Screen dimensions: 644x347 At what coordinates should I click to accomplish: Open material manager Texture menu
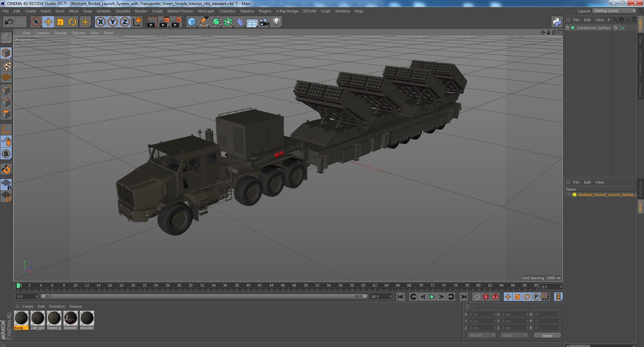pyautogui.click(x=76, y=306)
